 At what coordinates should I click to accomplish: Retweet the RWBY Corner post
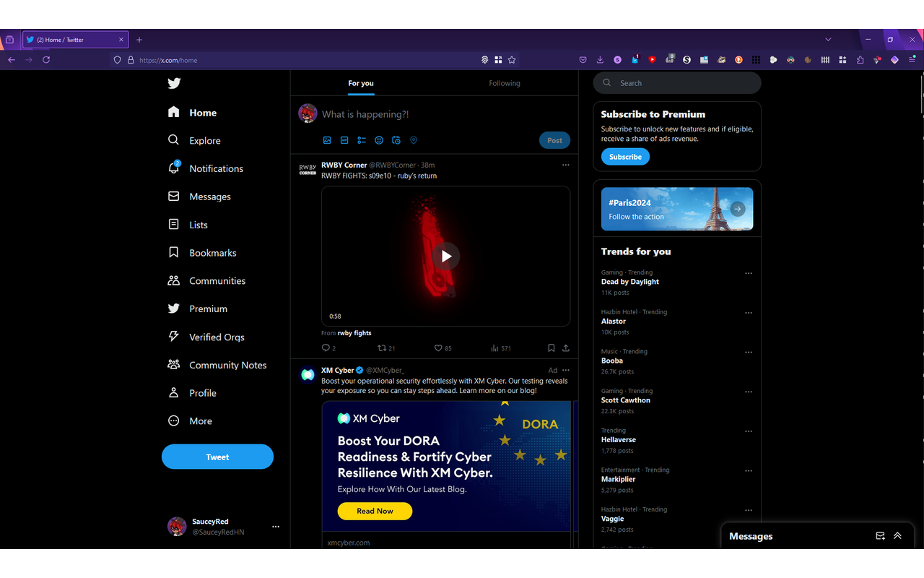click(x=386, y=348)
